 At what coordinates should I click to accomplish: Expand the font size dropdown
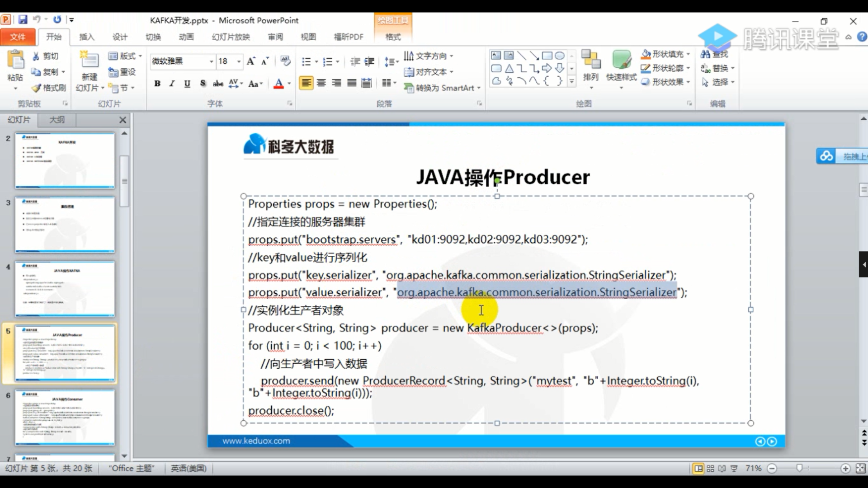click(x=239, y=61)
